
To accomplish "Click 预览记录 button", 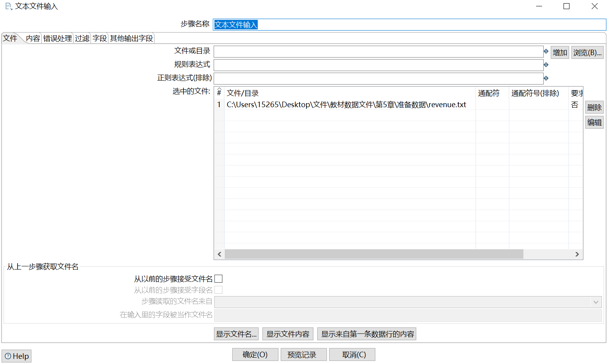I will coord(304,354).
